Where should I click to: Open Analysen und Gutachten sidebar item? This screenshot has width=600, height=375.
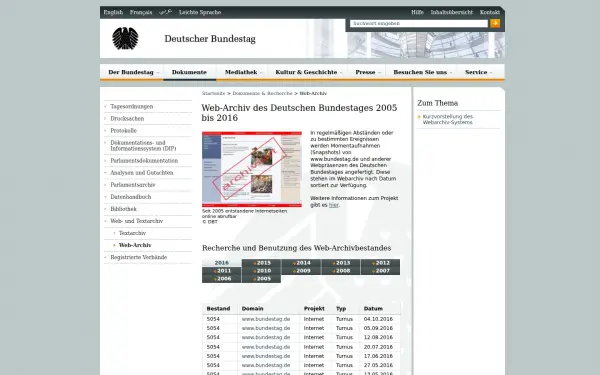coord(142,173)
